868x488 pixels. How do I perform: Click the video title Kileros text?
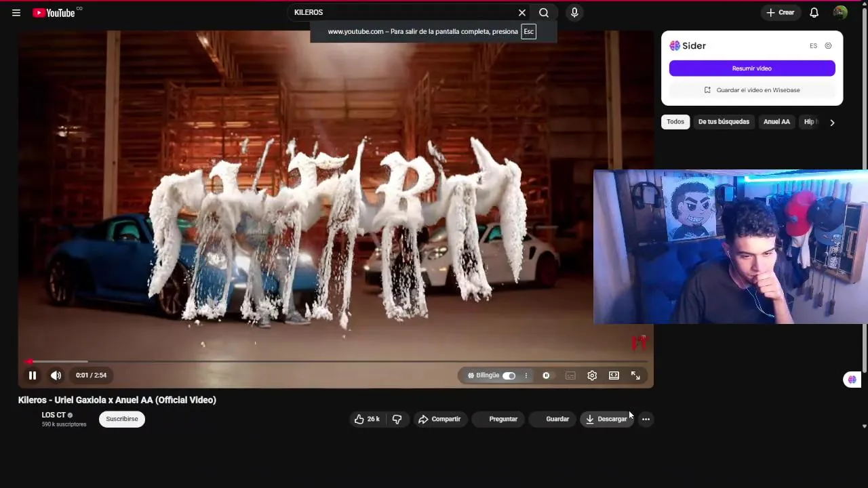click(117, 400)
